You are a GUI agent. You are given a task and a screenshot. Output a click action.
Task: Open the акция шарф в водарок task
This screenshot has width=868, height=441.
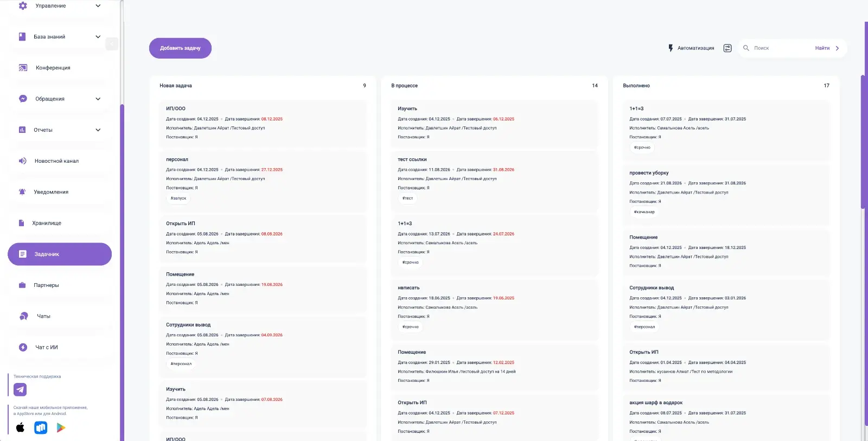point(656,403)
